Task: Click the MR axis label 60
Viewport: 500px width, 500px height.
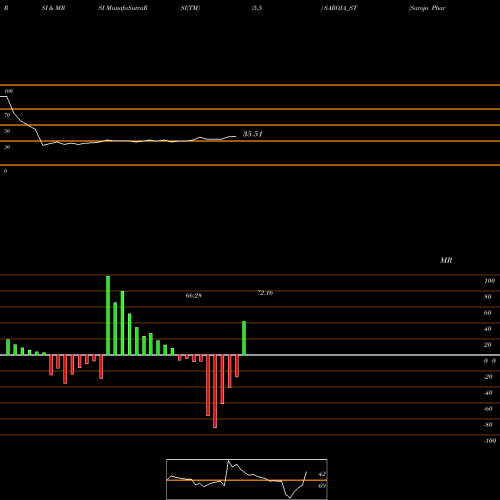Action: [x=488, y=313]
